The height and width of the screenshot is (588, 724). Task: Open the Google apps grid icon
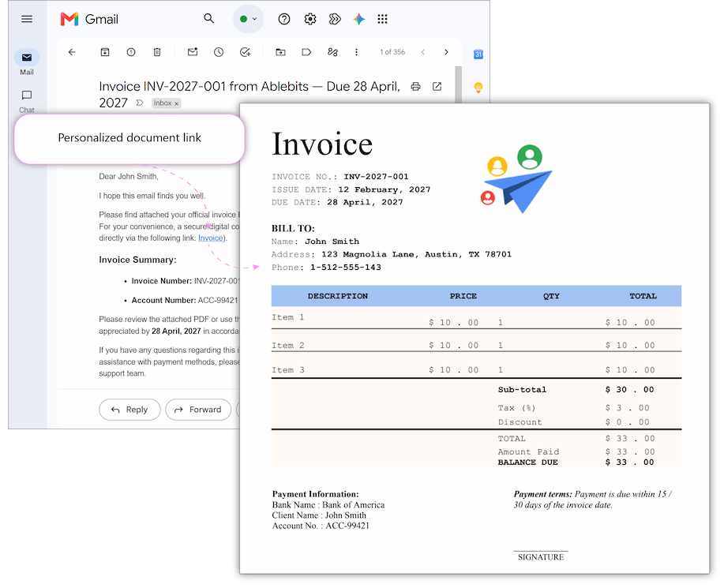(382, 19)
